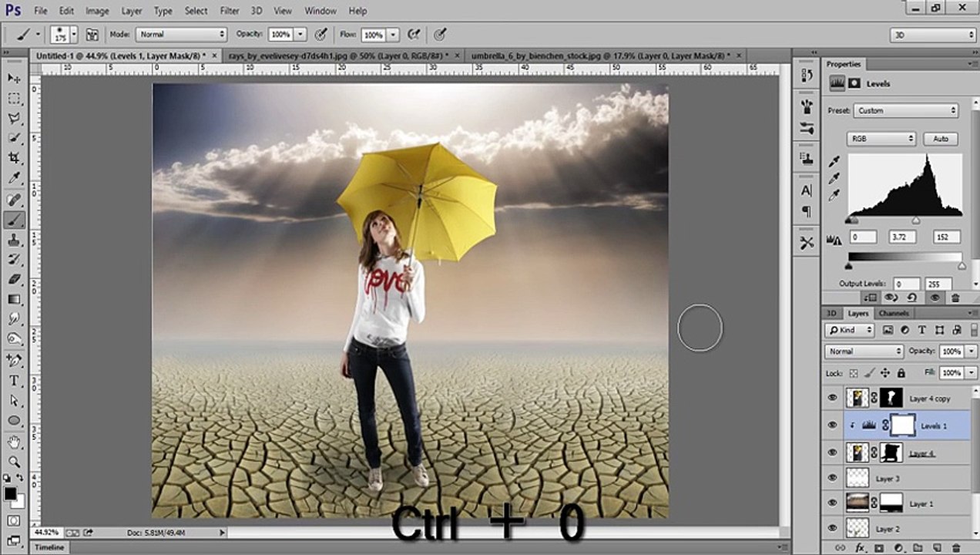Hide the Layer 3 layer

832,479
